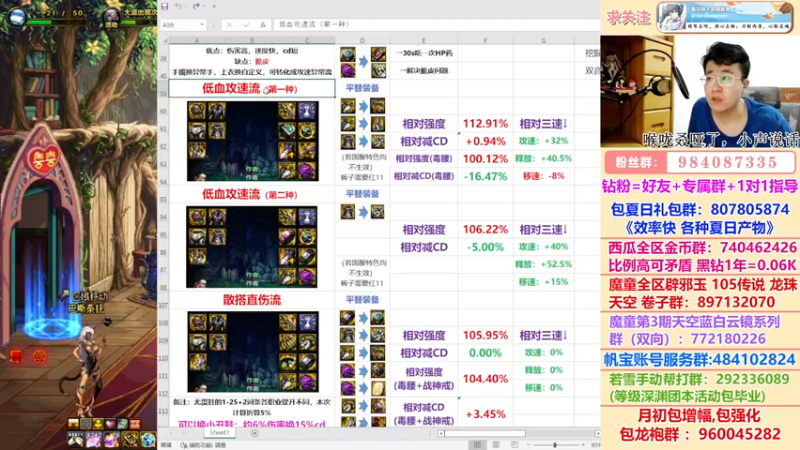Zoom out with the minus button
Screen dimensions: 800x450
[x=529, y=445]
